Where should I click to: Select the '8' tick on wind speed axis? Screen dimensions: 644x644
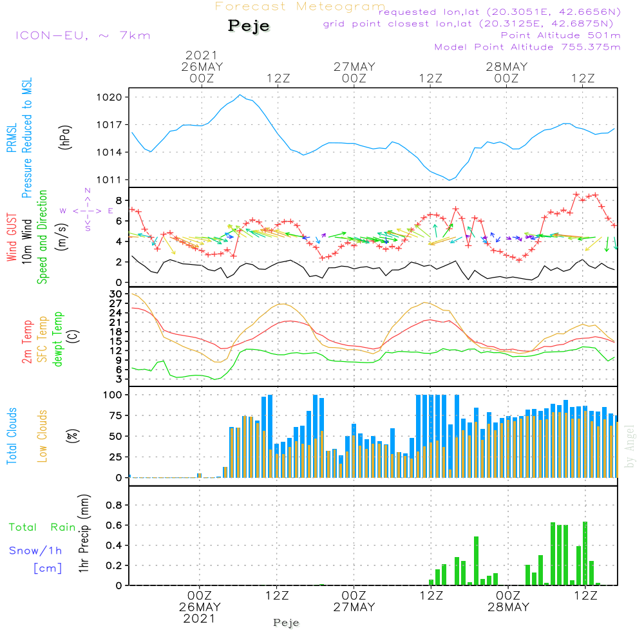coord(118,200)
